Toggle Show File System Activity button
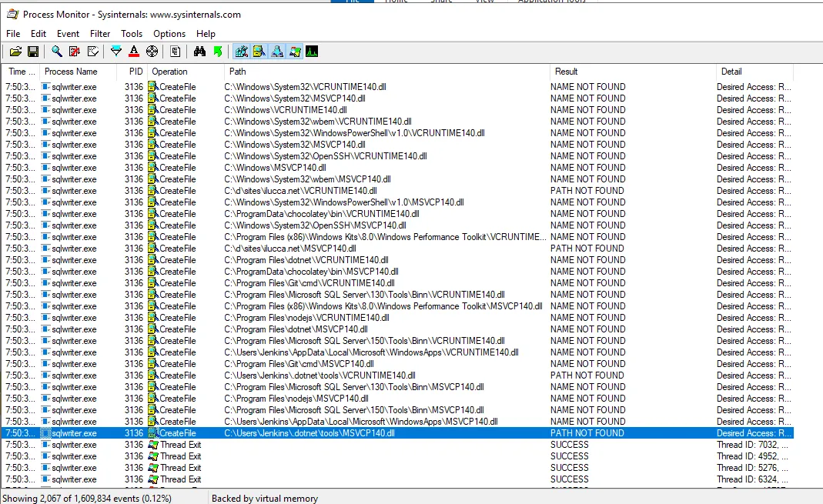Screen dimensions: 823x504 [x=259, y=52]
